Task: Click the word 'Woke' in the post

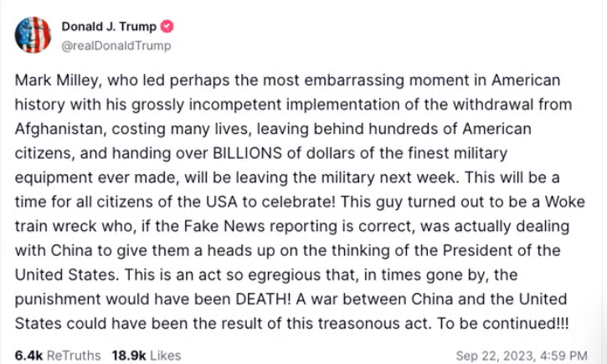Action: pyautogui.click(x=565, y=202)
